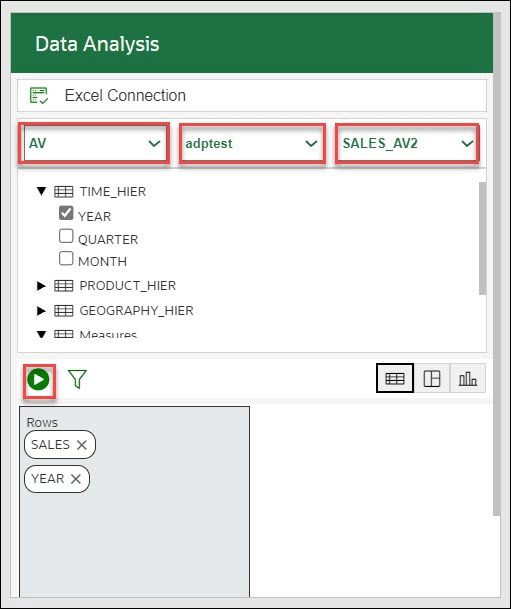Select the GEOGRAPHY_HIER label
This screenshot has width=511, height=609.
(136, 311)
